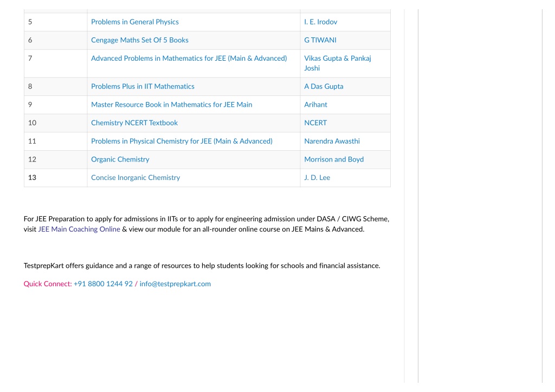The width and height of the screenshot is (555, 392).
Task: Select row number 12 cell
Action: 56,159
